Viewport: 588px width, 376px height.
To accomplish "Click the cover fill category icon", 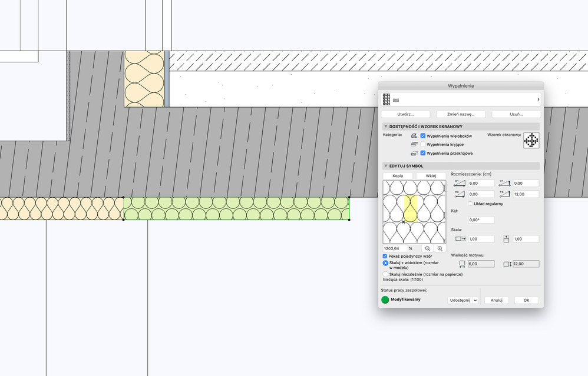I will pos(414,144).
